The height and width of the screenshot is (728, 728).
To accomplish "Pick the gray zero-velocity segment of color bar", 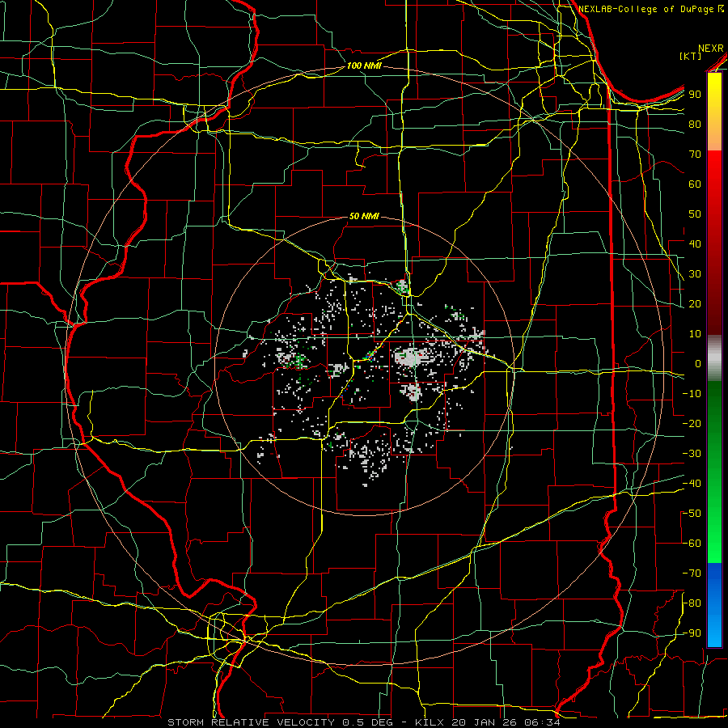I will [x=714, y=358].
